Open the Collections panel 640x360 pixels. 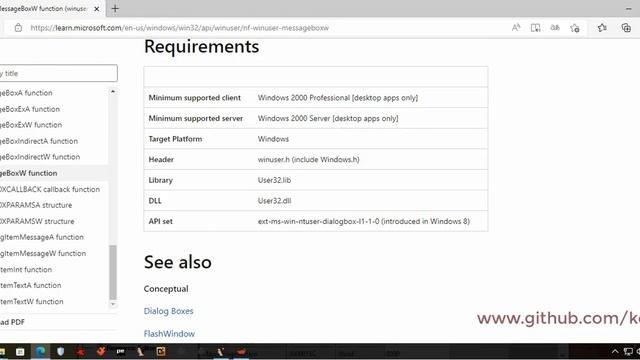click(626, 28)
